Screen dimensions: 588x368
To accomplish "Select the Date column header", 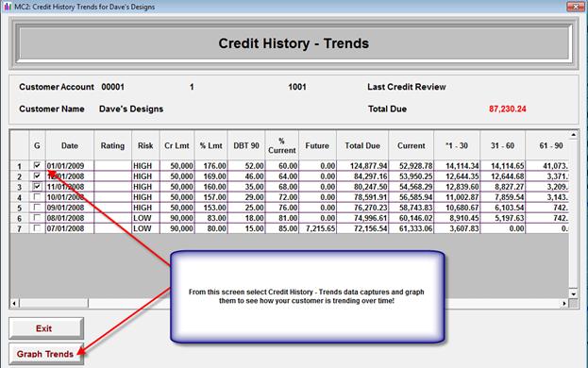I will pyautogui.click(x=70, y=145).
